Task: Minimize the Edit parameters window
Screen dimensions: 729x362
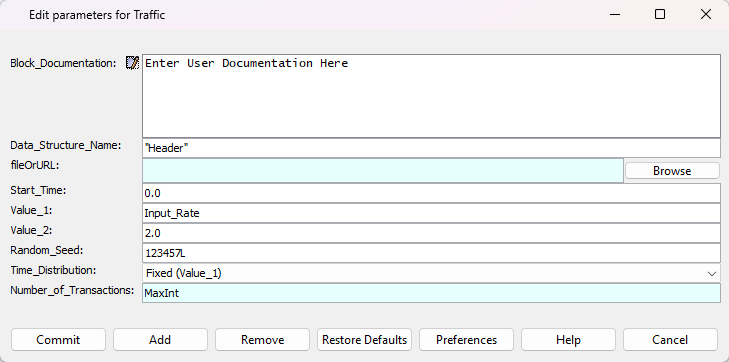Action: [615, 14]
